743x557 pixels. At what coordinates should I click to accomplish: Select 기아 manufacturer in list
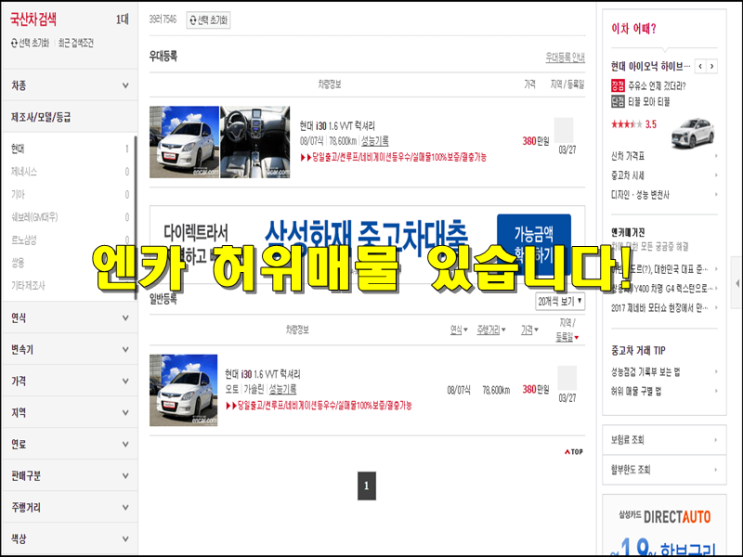(x=18, y=194)
